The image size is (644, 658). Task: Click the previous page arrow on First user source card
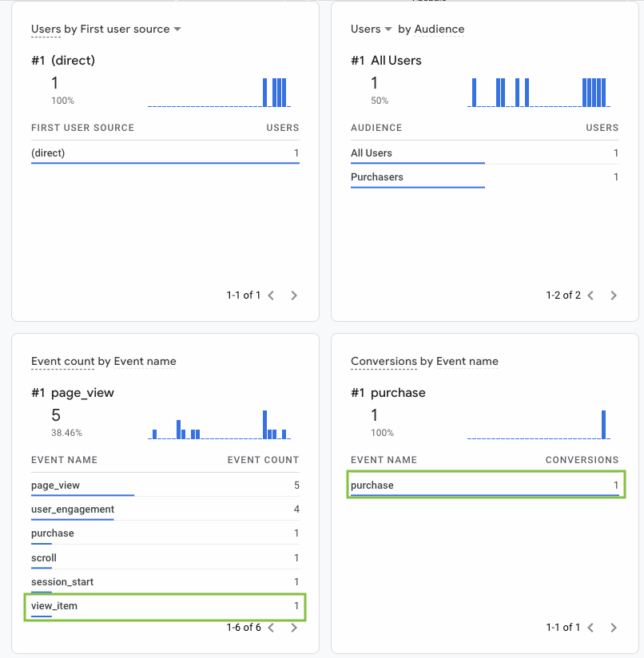(x=271, y=295)
